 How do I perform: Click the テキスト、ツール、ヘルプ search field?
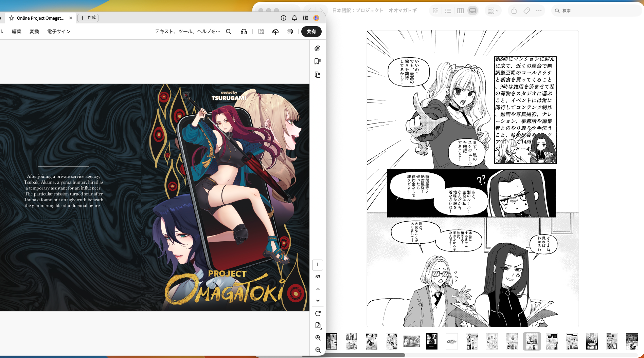pyautogui.click(x=187, y=32)
